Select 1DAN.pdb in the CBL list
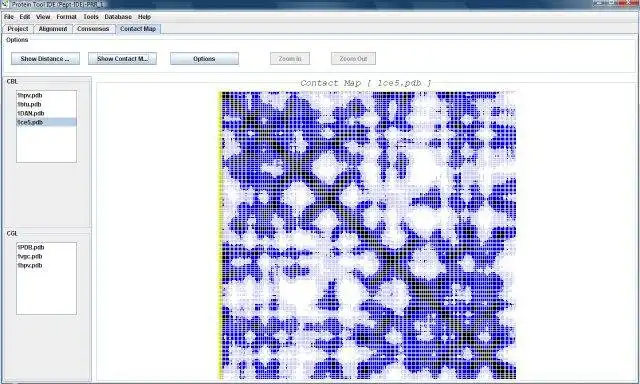640x384 pixels. point(46,113)
